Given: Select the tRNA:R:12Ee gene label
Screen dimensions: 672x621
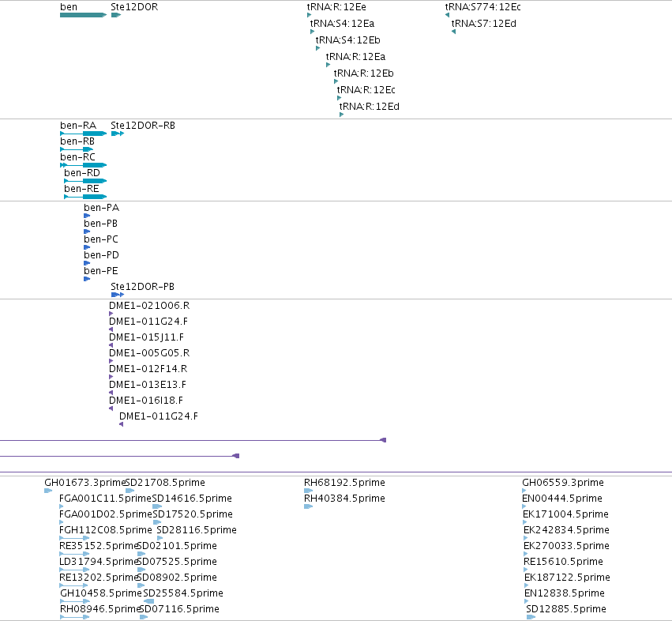Looking at the screenshot, I should (336, 7).
